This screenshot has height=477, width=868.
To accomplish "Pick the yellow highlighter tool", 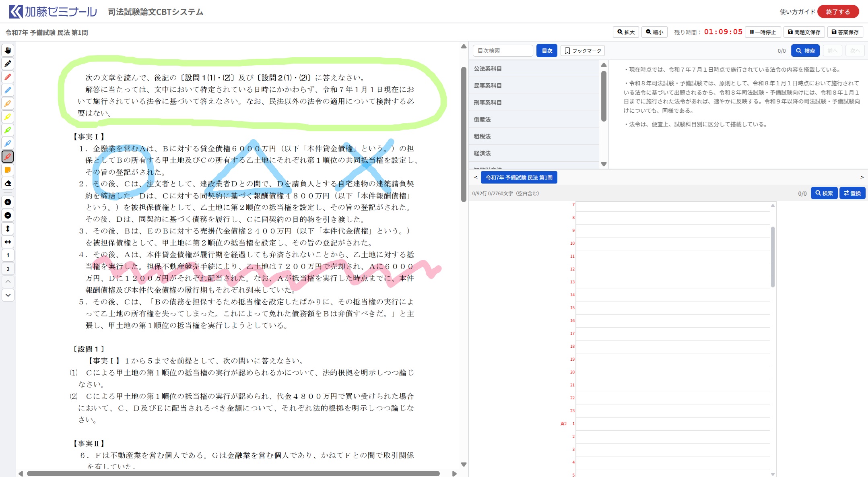I will coord(8,117).
